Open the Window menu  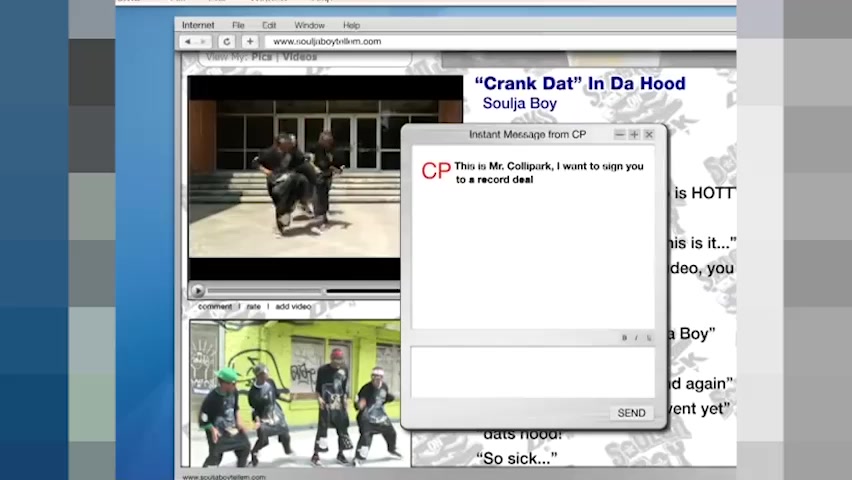tap(309, 25)
